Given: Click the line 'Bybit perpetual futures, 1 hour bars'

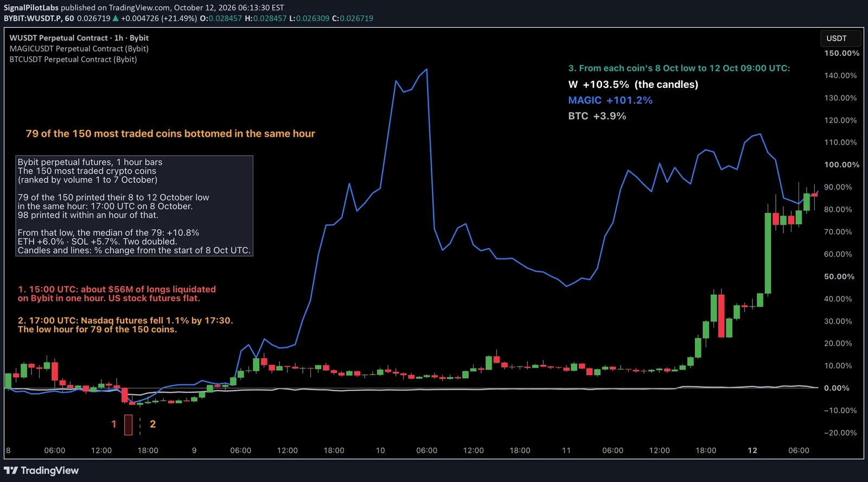Looking at the screenshot, I should 90,162.
